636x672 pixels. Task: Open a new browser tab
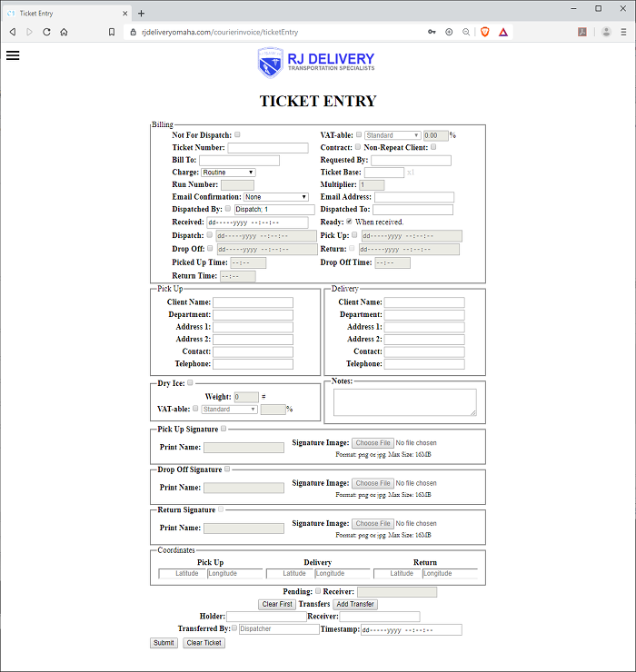pyautogui.click(x=142, y=13)
